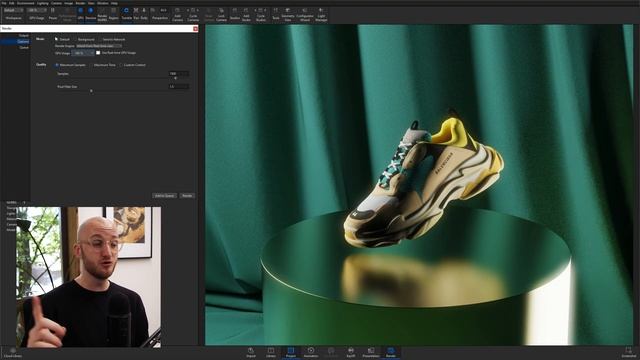Open the Window menu
Image resolution: width=640 pixels, height=360 pixels.
tap(102, 3)
